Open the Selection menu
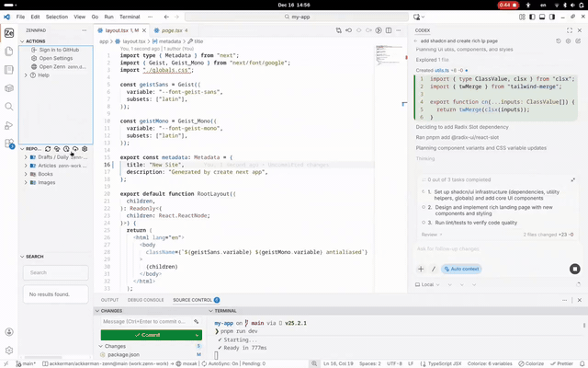The image size is (588, 368). tap(57, 17)
